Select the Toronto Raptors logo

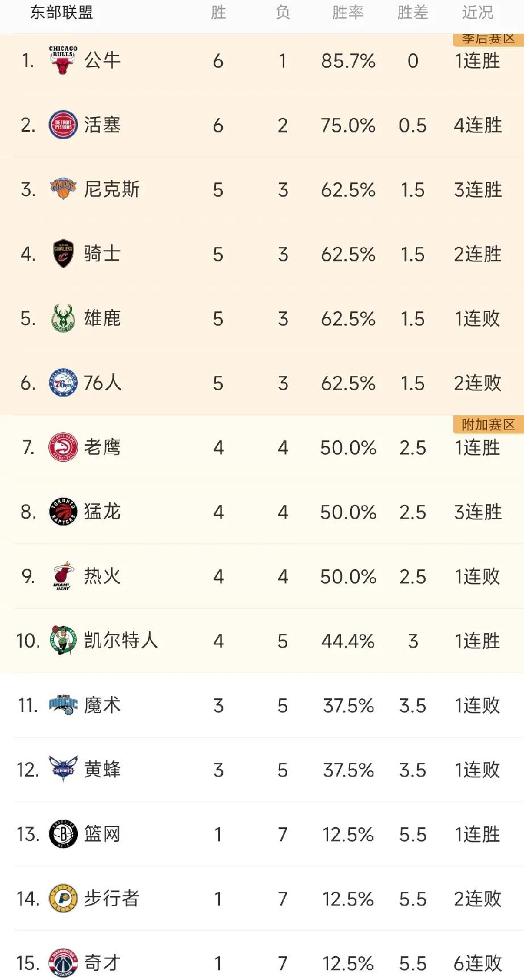[x=63, y=511]
